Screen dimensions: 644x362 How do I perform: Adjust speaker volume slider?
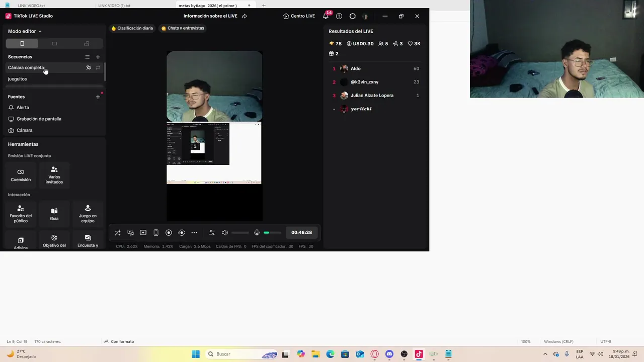click(x=240, y=232)
